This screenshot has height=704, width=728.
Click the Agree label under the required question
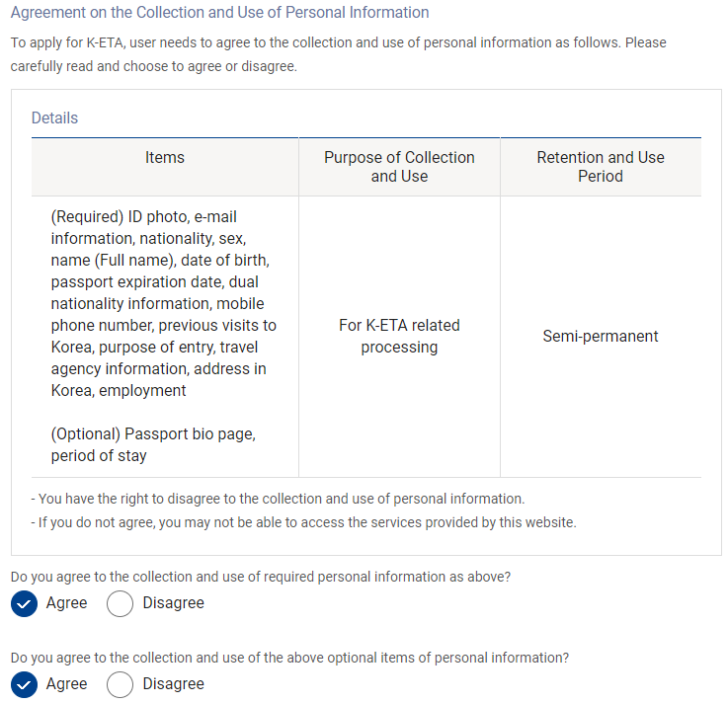(66, 603)
